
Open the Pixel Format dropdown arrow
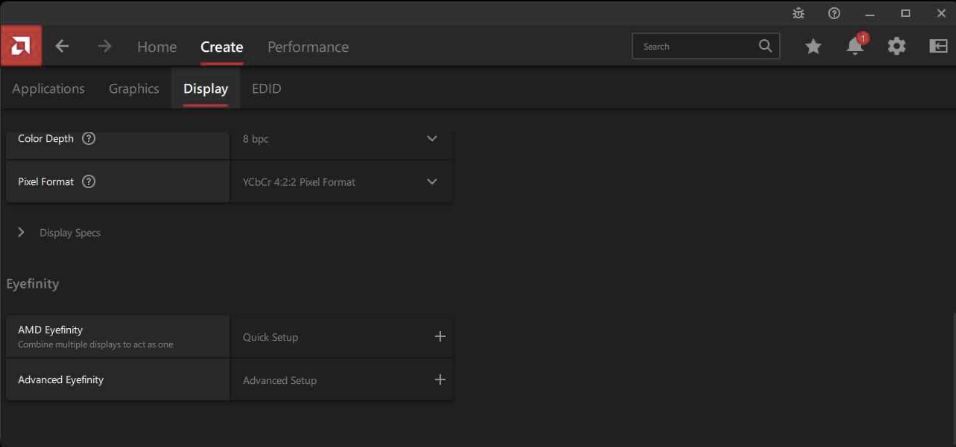432,182
